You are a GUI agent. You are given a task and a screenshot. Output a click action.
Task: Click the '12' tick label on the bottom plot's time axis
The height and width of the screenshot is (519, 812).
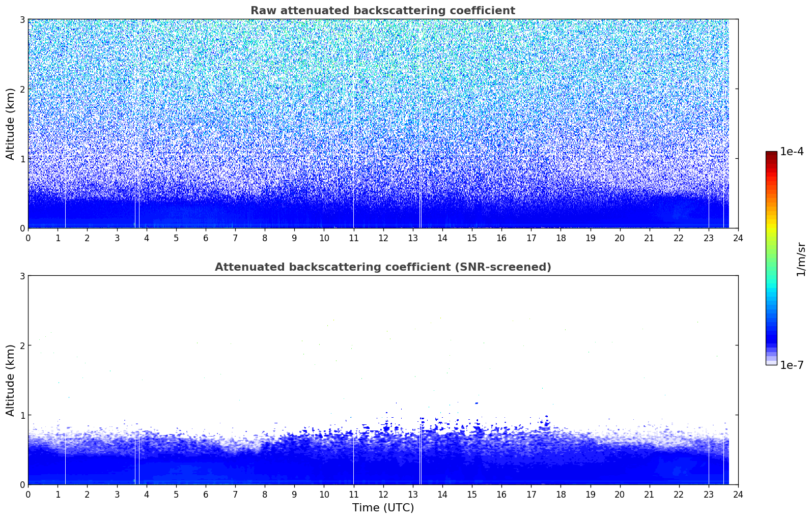(x=383, y=494)
